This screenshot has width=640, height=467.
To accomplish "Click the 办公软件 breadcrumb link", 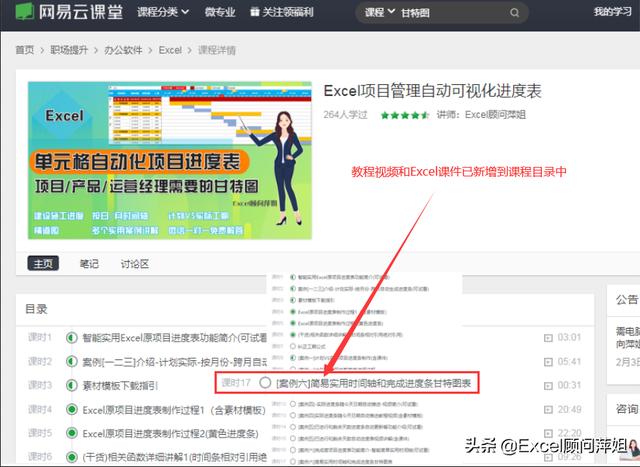I will [x=123, y=50].
